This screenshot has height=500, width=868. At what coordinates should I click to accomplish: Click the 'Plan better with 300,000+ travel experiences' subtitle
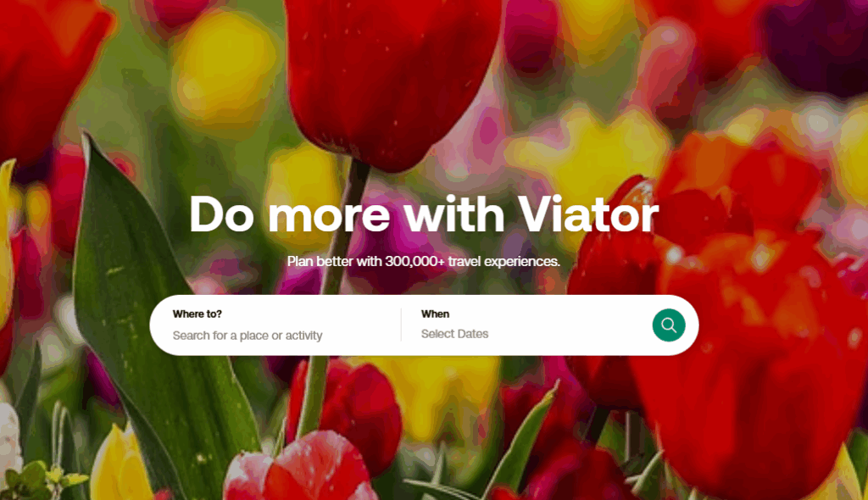coord(424,261)
